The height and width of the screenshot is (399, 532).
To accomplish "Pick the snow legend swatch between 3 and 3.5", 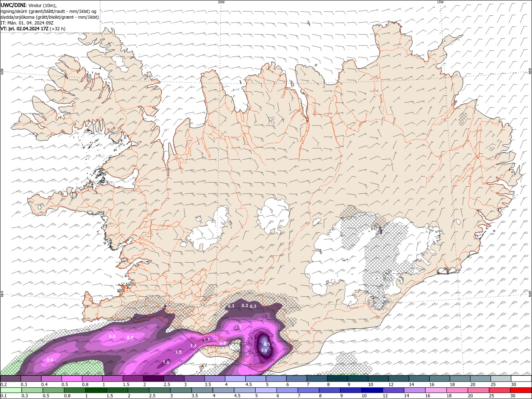I will coord(194,379).
